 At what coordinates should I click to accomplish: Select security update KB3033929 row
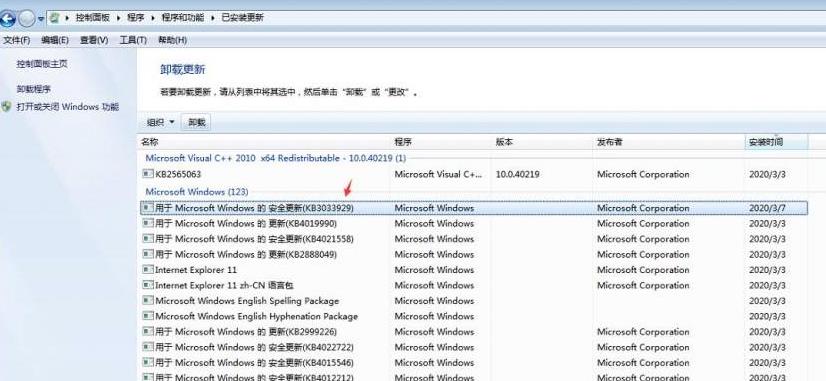click(x=474, y=208)
